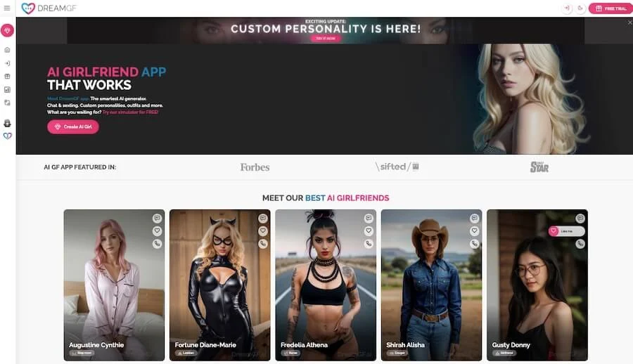Close the custom personality banner

point(629,22)
